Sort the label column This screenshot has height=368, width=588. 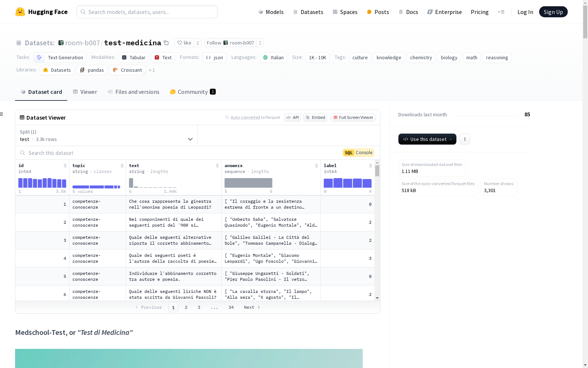point(370,166)
